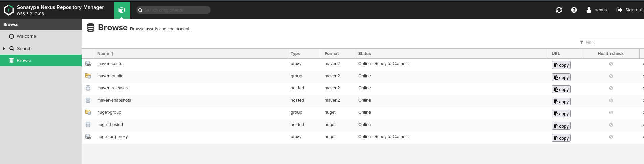Click the nuget-hosted repository icon
Image resolution: width=644 pixels, height=164 pixels.
pos(88,125)
